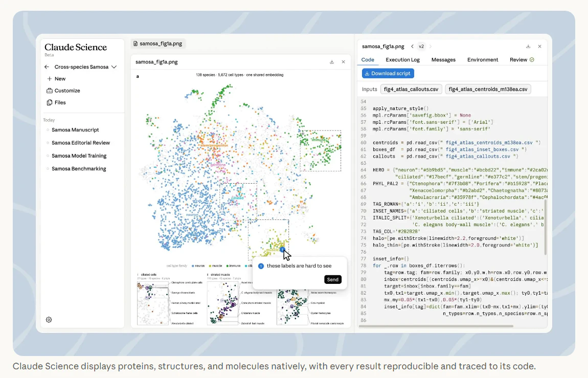The height and width of the screenshot is (378, 588).
Task: Open the fig4_atlas_callouts.csv input file
Action: coord(411,89)
